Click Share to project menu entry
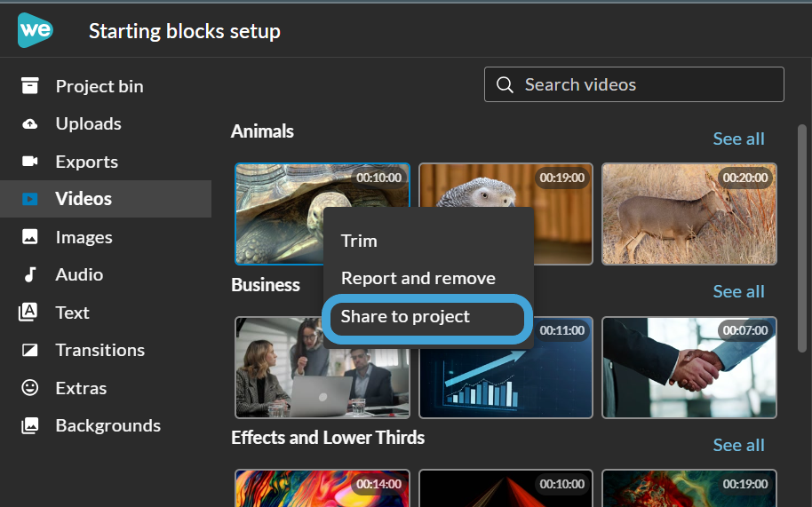Screen dimensions: 812x507 tap(405, 316)
